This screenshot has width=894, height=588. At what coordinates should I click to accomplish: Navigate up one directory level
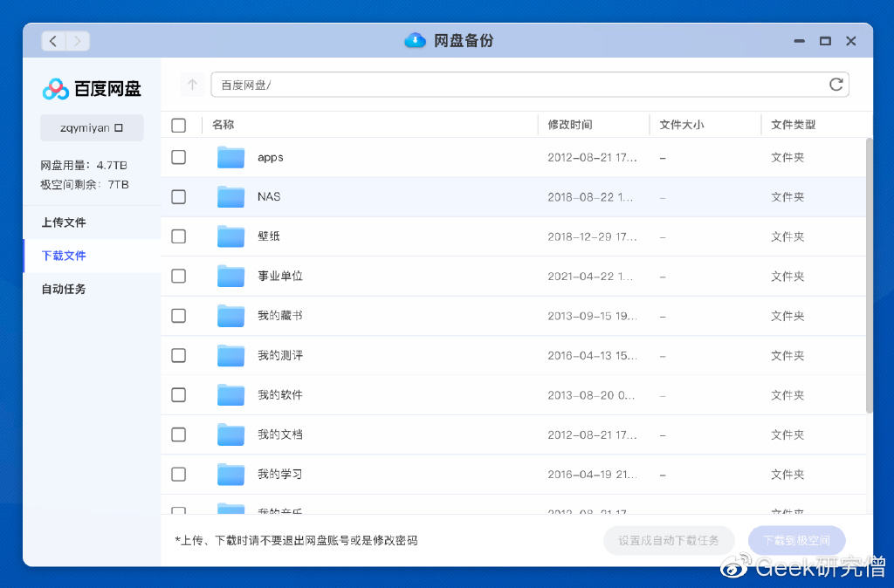(193, 85)
